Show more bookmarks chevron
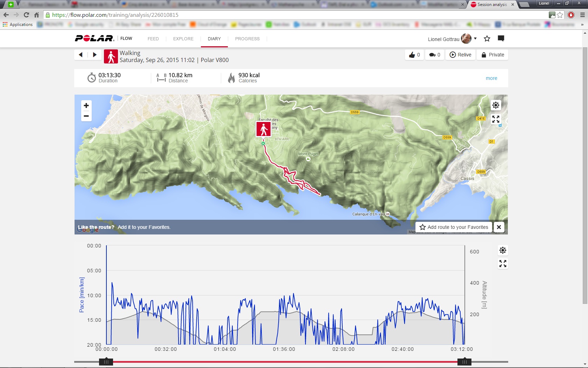The width and height of the screenshot is (588, 368). pos(582,25)
